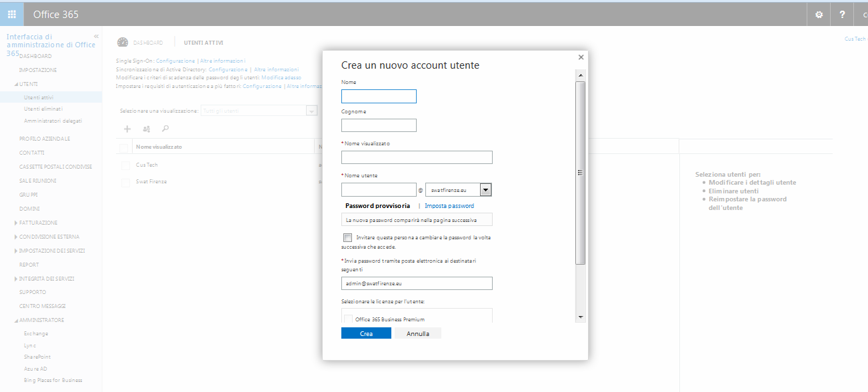Viewport: 868px width, 392px height.
Task: Select the Cus Tech user row checkbox
Action: click(x=125, y=165)
